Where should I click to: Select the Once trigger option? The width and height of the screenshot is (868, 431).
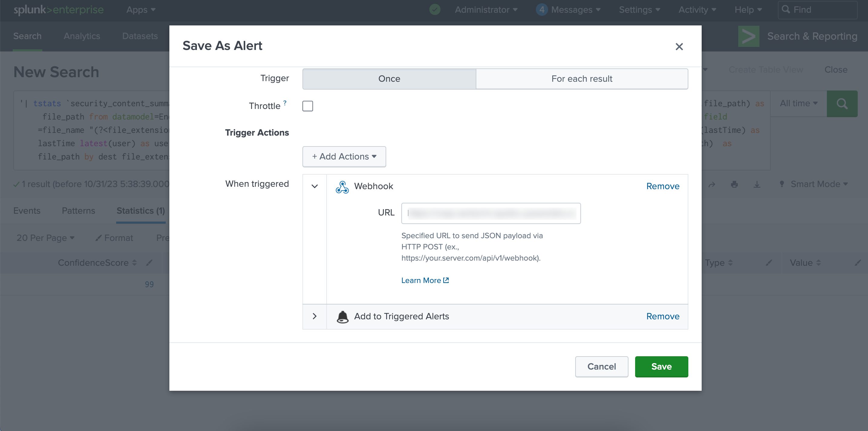pyautogui.click(x=389, y=79)
